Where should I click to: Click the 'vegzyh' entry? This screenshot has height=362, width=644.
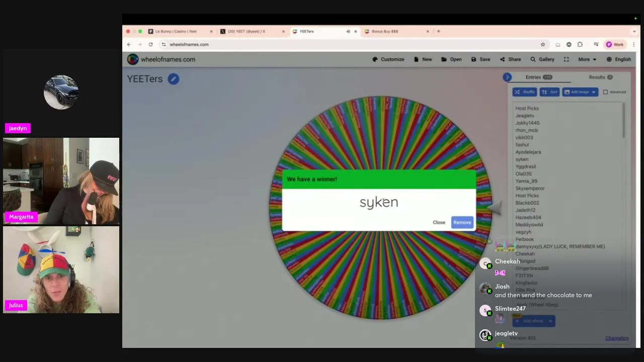523,232
